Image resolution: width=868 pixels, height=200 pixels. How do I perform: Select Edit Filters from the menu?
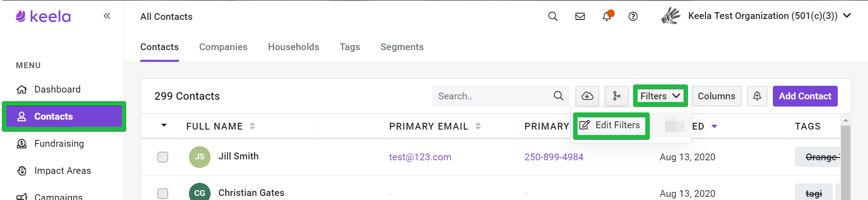click(611, 126)
